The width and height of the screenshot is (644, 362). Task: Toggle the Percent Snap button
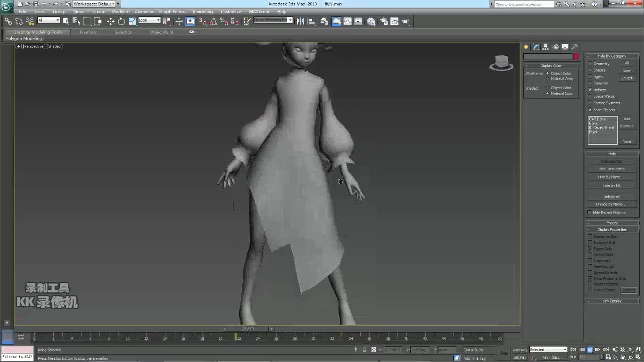pos(224,21)
